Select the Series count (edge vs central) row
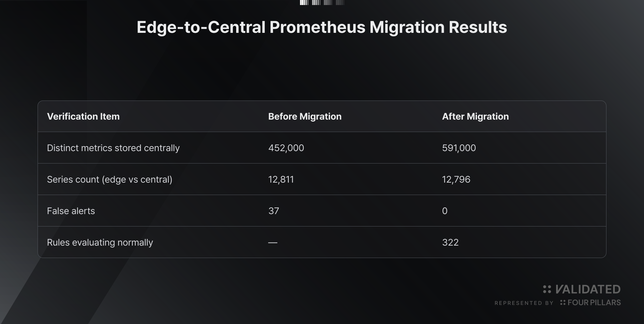The height and width of the screenshot is (324, 644). pos(322,179)
